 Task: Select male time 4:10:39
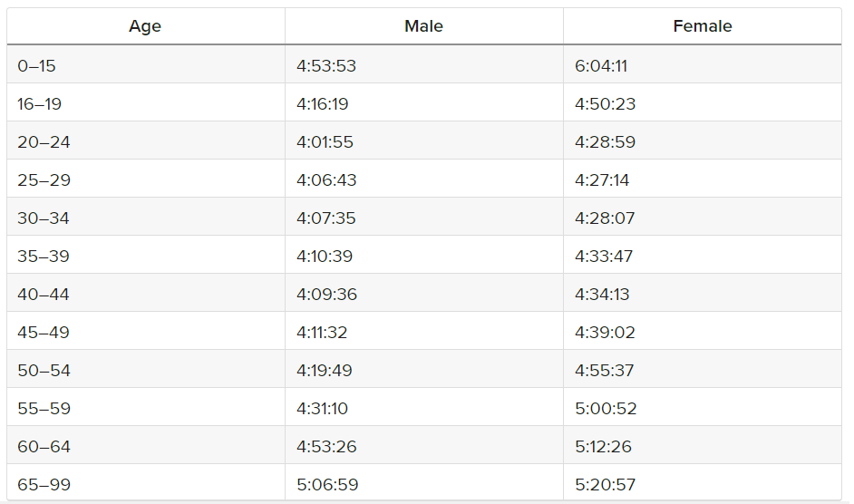(x=325, y=257)
